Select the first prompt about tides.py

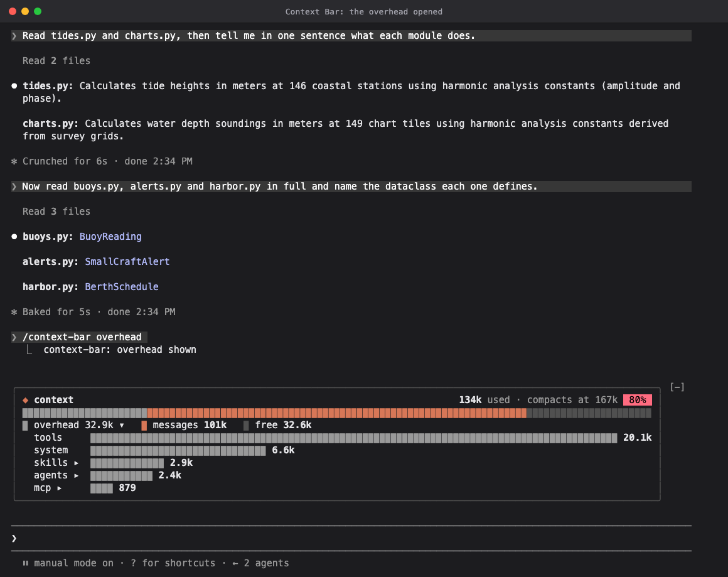351,36
